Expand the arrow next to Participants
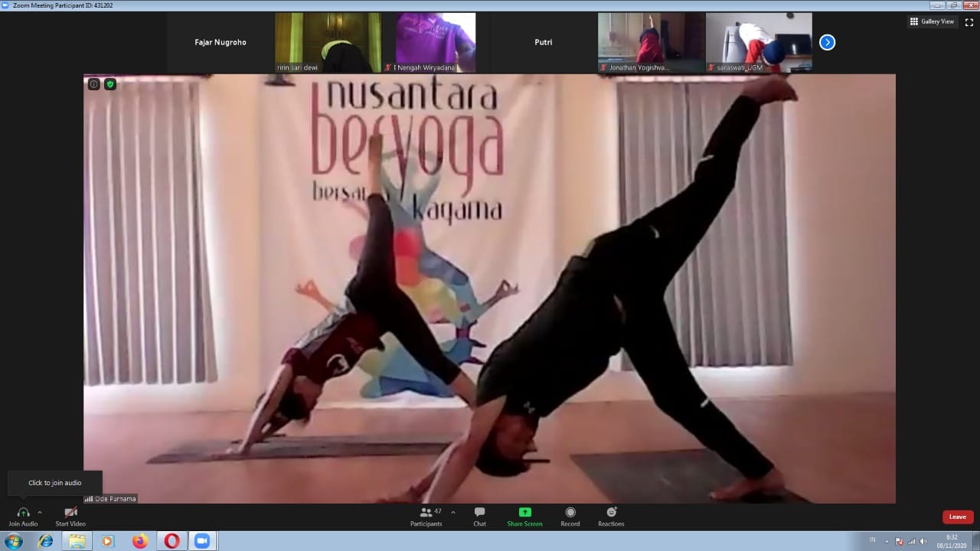 point(453,512)
